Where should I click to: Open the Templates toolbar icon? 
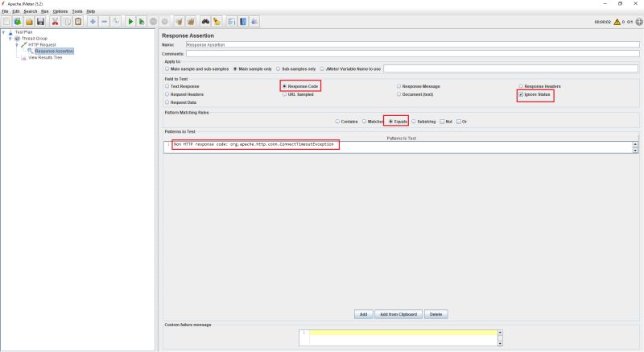(17, 22)
